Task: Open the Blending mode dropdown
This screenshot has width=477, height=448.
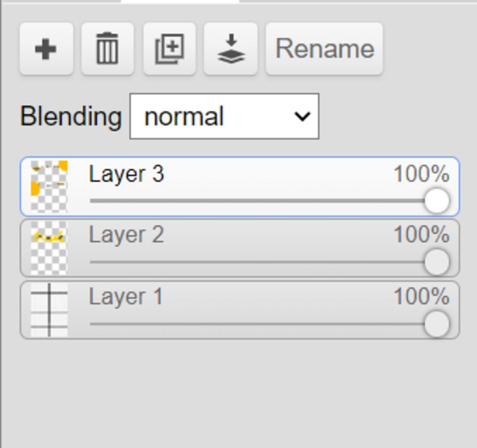Action: tap(225, 116)
